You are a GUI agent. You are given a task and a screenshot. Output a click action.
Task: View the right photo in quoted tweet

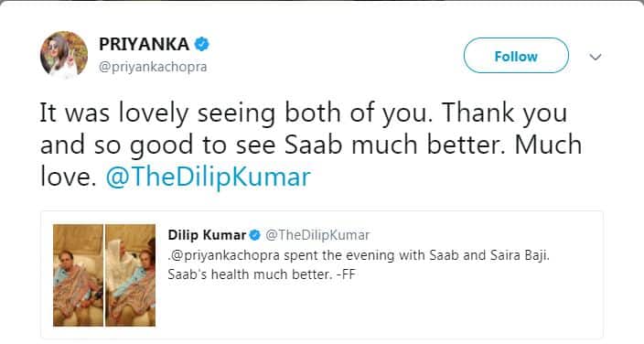pos(131,275)
